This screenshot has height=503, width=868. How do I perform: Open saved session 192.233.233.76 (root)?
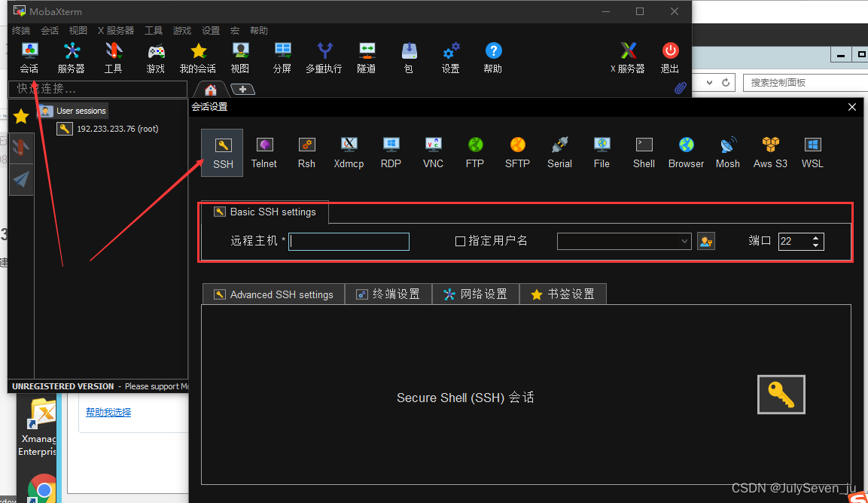[108, 129]
